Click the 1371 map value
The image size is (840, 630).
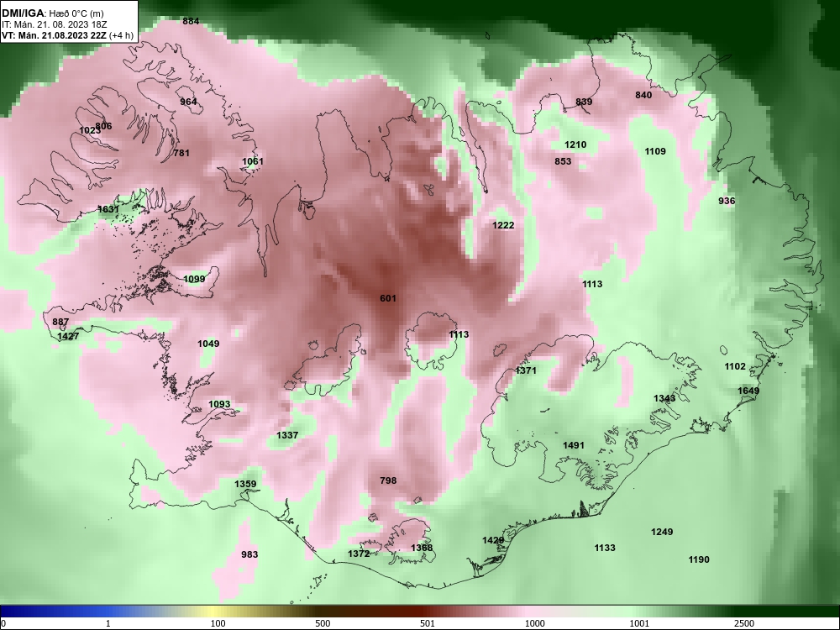coord(526,370)
